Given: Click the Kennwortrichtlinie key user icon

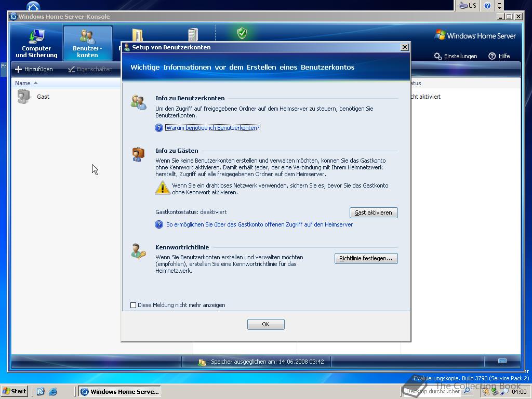Looking at the screenshot, I should (138, 251).
